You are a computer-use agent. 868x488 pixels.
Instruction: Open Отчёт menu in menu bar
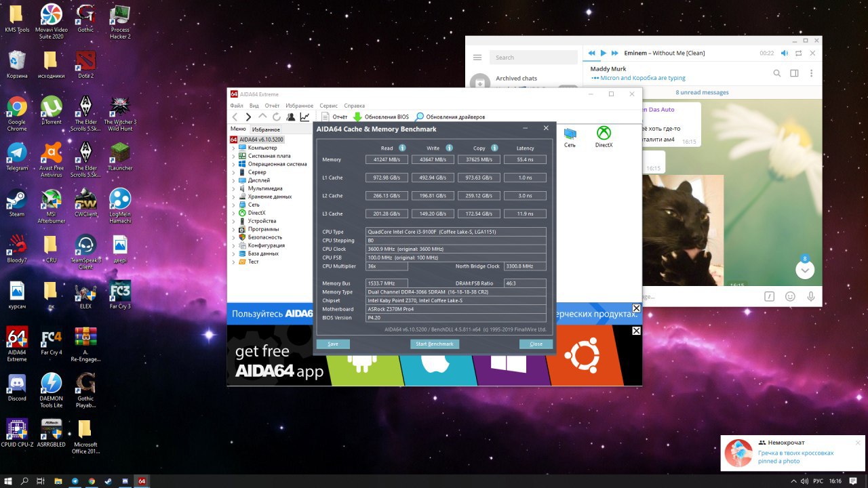[x=272, y=106]
